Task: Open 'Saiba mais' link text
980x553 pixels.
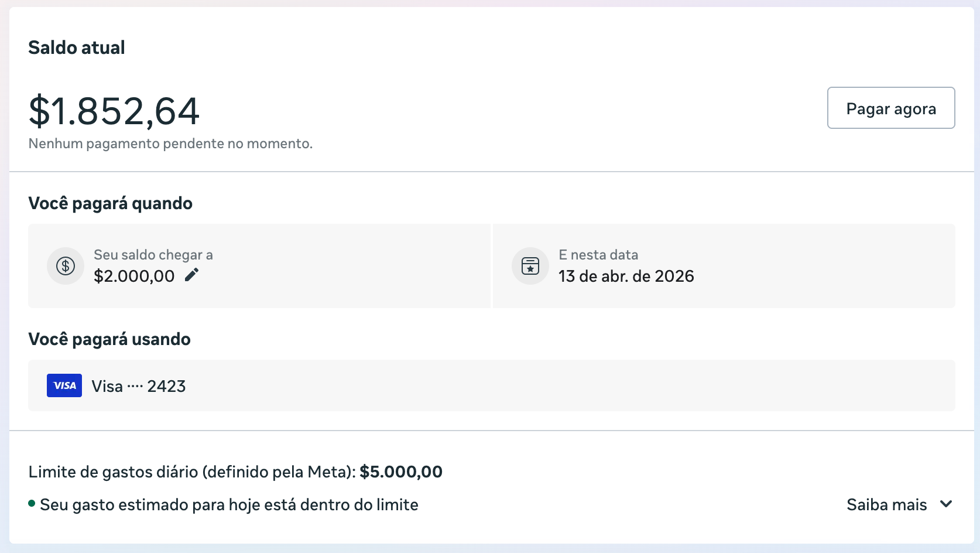Action: 886,504
